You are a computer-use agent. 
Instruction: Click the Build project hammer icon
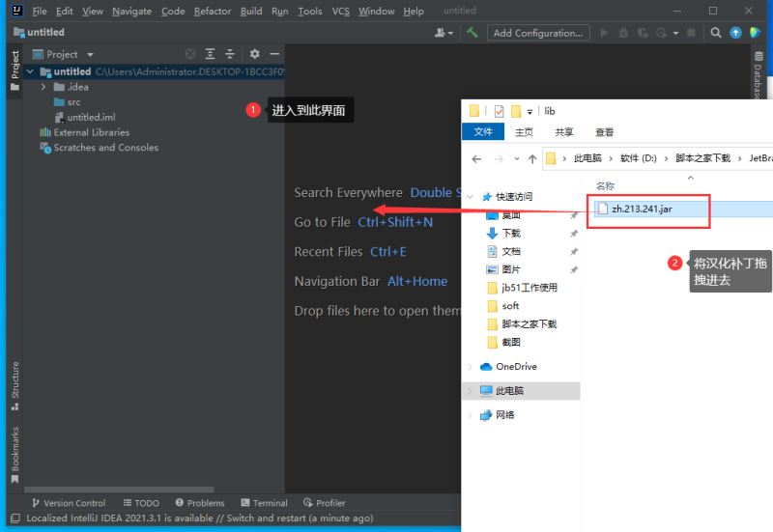(472, 33)
